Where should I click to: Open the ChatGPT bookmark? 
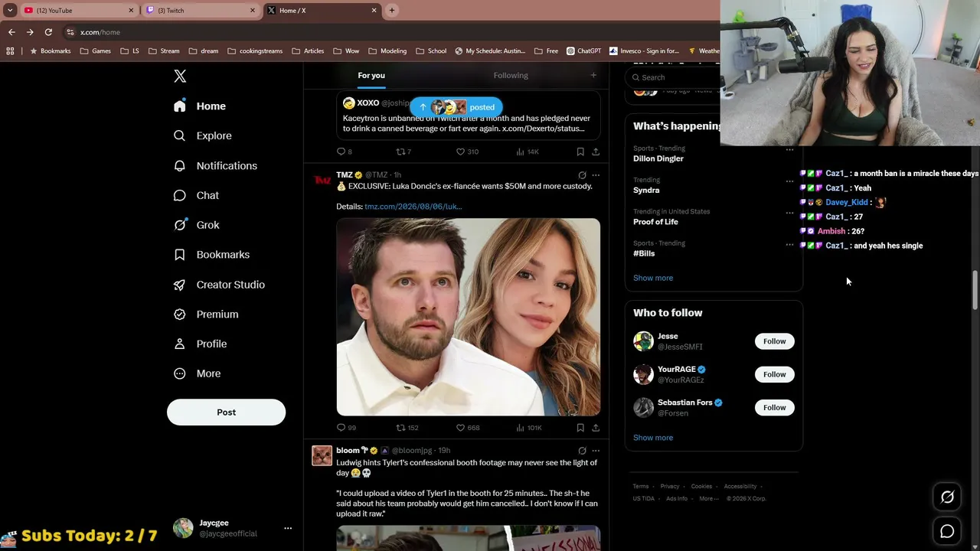(x=584, y=51)
